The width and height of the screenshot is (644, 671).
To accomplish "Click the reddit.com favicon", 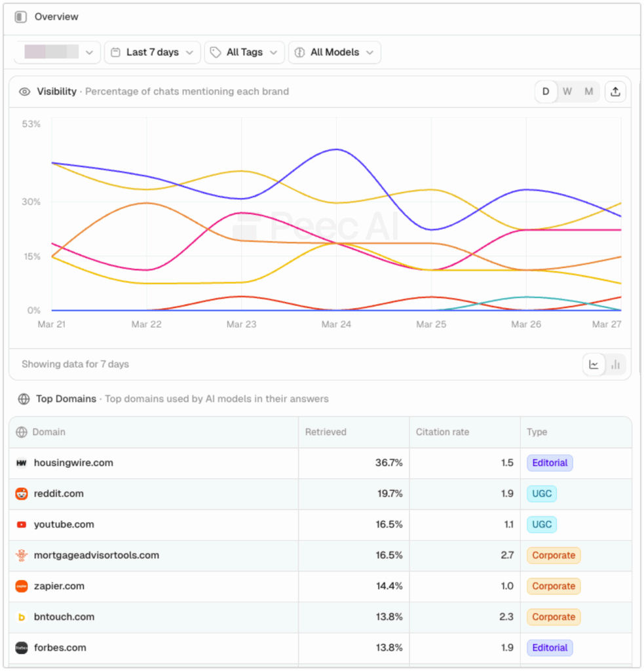I will 22,493.
